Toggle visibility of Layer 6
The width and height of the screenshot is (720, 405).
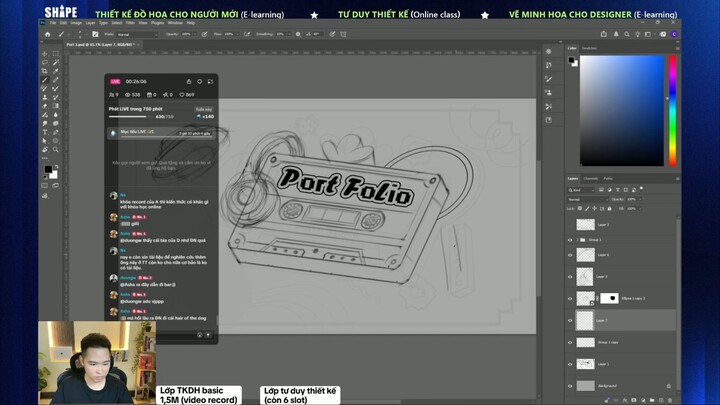click(570, 255)
